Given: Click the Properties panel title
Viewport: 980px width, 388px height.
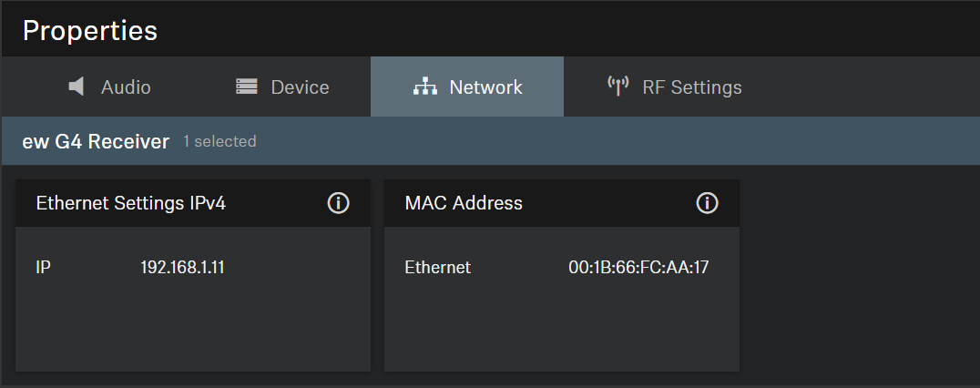Looking at the screenshot, I should point(89,30).
